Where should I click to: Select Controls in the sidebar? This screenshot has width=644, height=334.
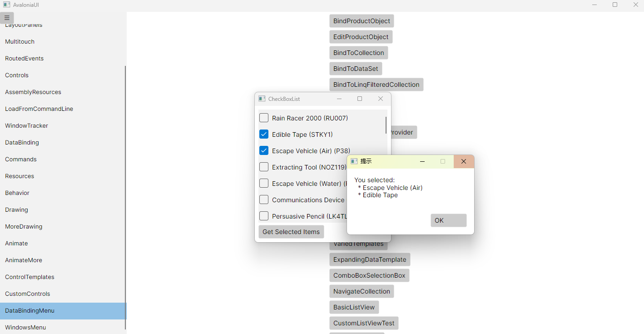[62, 75]
